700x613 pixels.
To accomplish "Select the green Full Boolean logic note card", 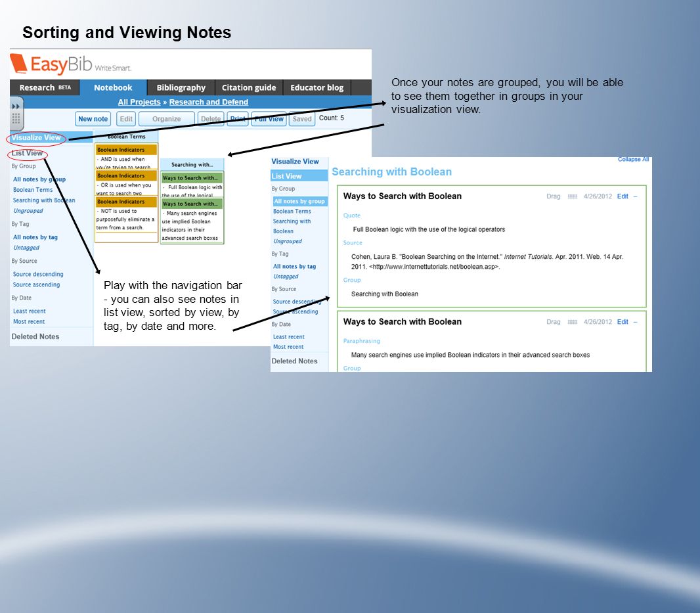I will click(192, 185).
